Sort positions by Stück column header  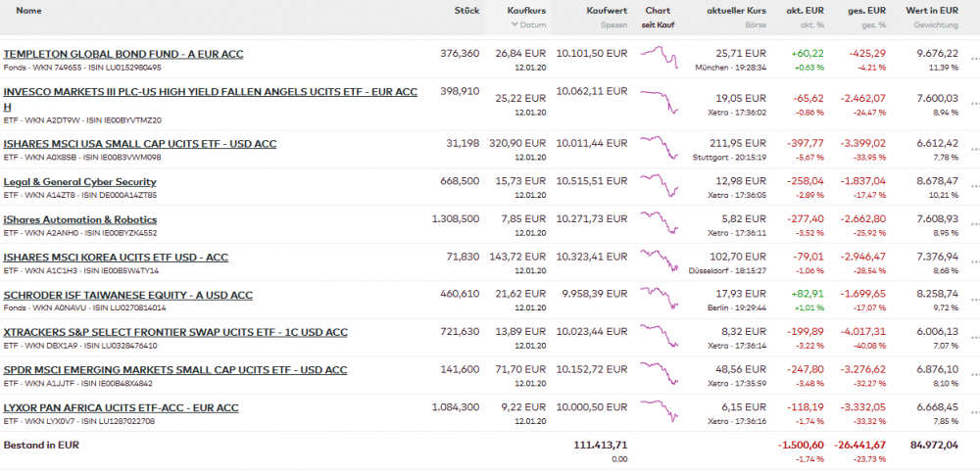click(466, 11)
